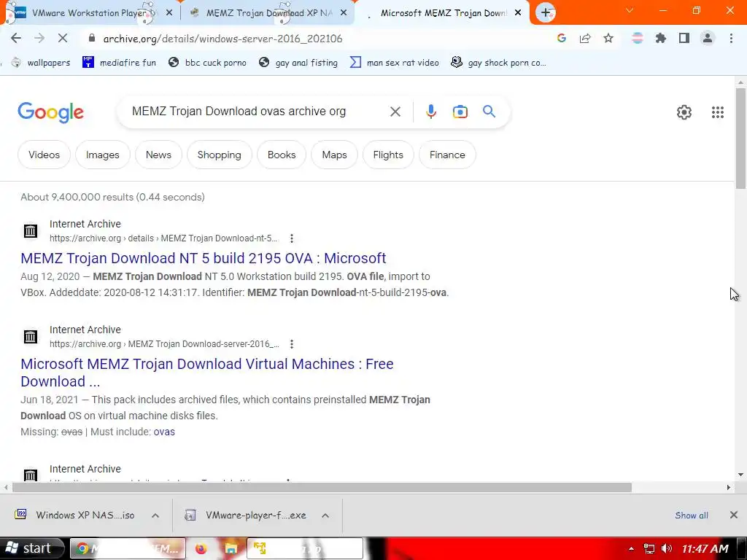Open Firefox from the taskbar
The height and width of the screenshot is (560, 747).
(201, 548)
